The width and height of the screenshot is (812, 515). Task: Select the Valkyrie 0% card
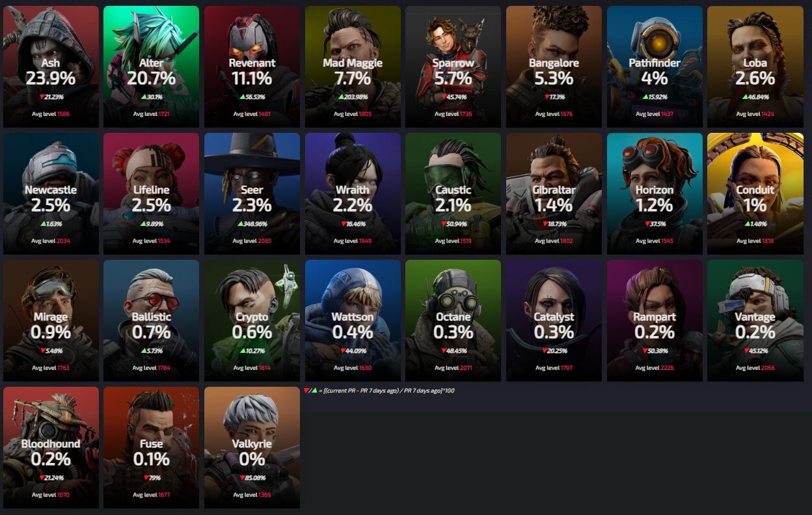pyautogui.click(x=252, y=448)
